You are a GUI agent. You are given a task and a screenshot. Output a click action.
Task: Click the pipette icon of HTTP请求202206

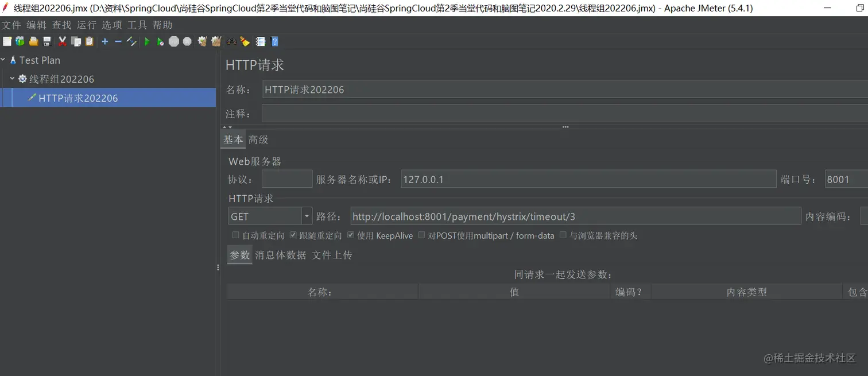coord(32,98)
